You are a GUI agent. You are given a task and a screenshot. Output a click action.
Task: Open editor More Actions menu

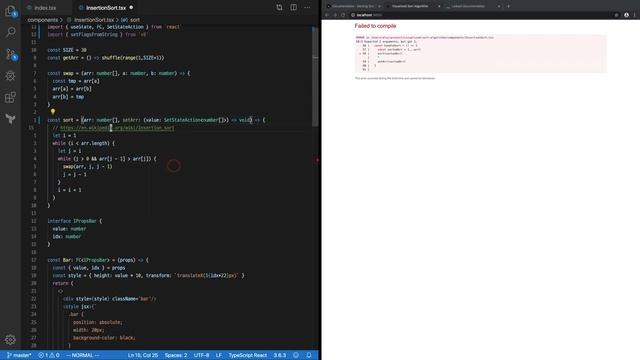coord(307,7)
